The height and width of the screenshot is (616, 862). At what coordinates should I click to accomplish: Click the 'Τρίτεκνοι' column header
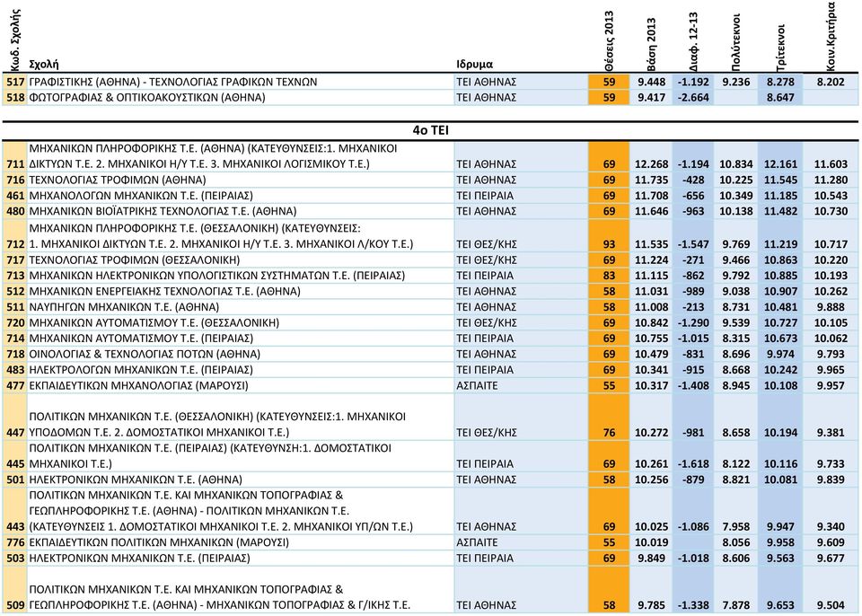[780, 48]
